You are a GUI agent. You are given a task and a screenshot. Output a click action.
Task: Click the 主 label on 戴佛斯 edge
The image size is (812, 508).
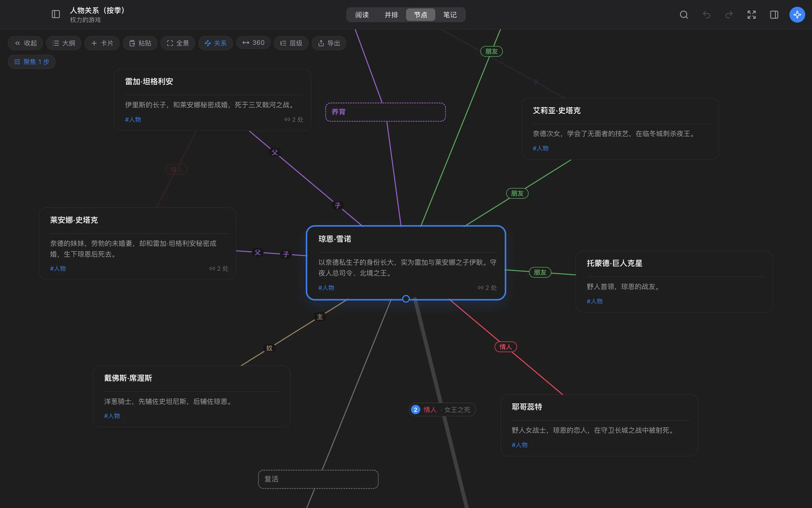click(320, 317)
